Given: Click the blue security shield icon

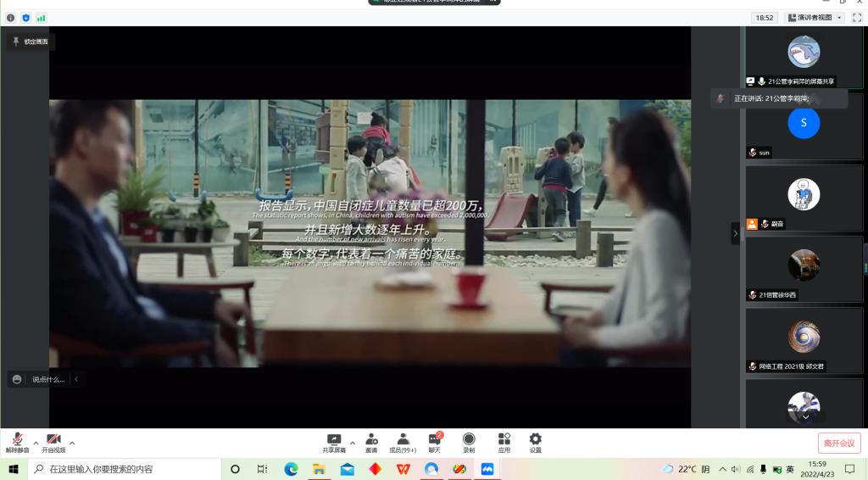Looking at the screenshot, I should (x=25, y=18).
